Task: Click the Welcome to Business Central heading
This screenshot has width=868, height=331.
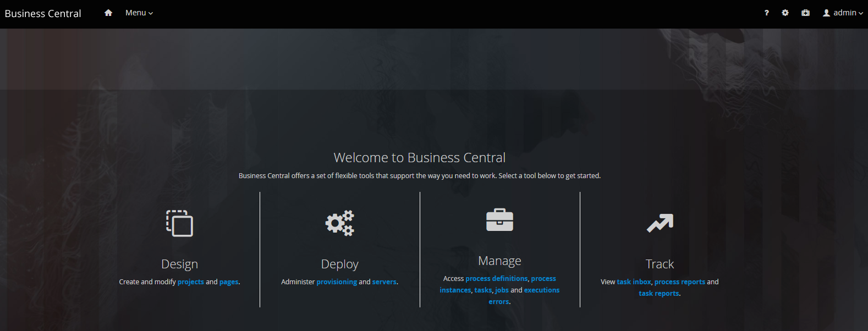Action: coord(419,158)
